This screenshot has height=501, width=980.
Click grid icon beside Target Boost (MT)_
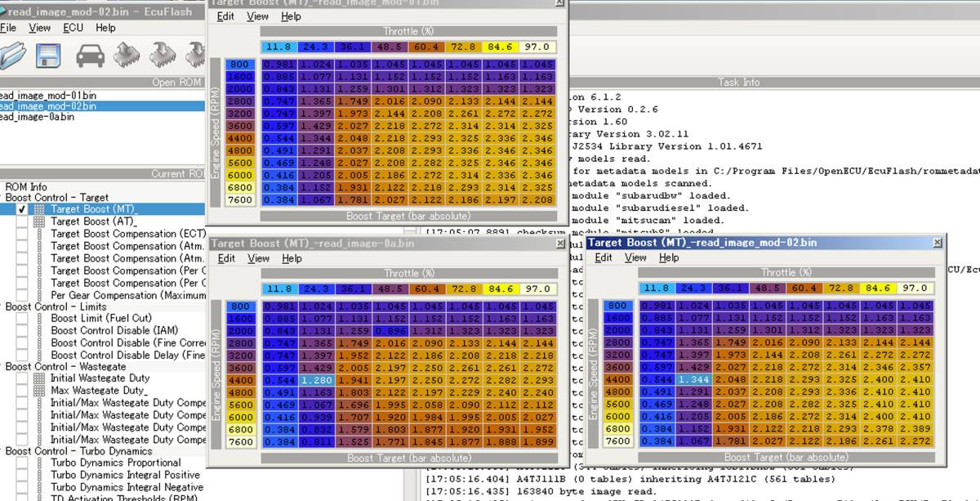[x=38, y=210]
